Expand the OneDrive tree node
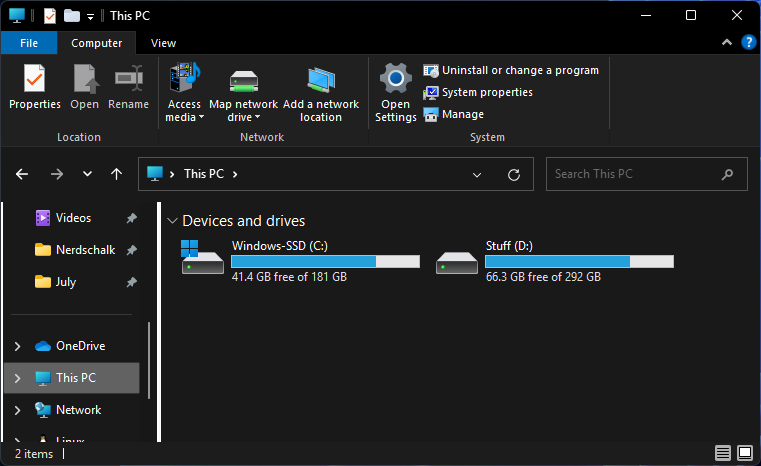This screenshot has height=466, width=761. tap(17, 346)
